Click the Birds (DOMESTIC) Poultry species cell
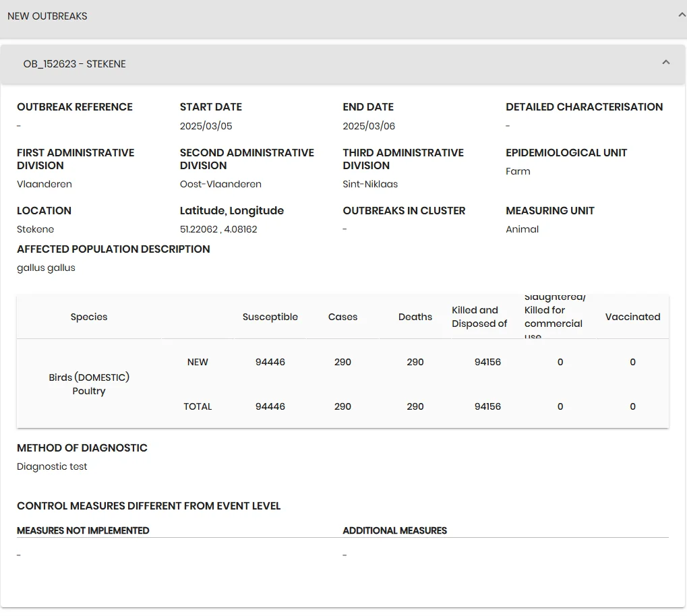Viewport: 687px width, 616px height. pyautogui.click(x=89, y=383)
